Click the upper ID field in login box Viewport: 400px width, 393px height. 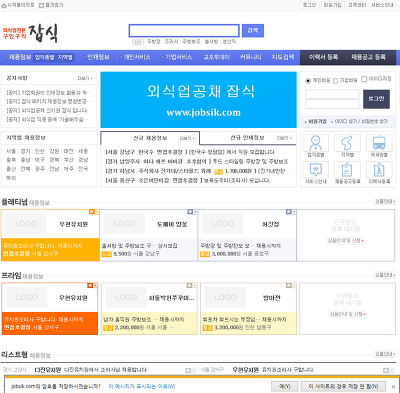click(332, 94)
